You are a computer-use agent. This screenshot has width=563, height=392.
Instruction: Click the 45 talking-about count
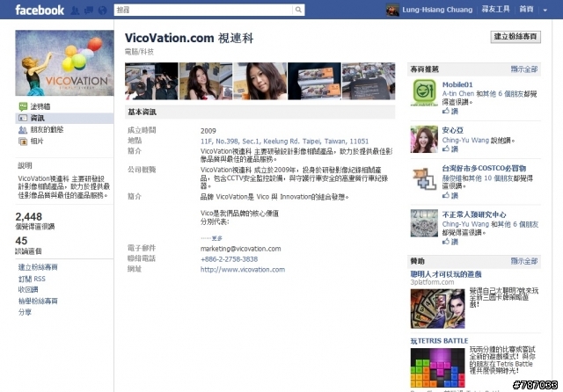(21, 241)
